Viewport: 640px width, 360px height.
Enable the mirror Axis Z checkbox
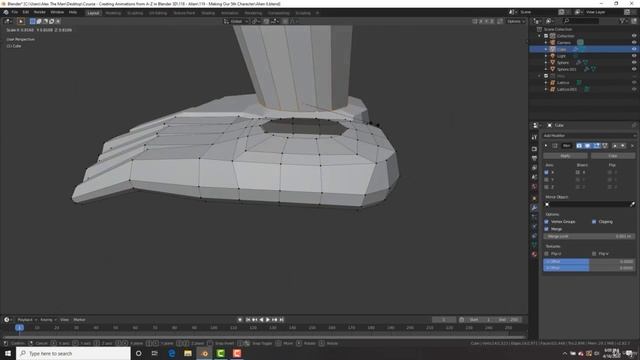coord(547,187)
